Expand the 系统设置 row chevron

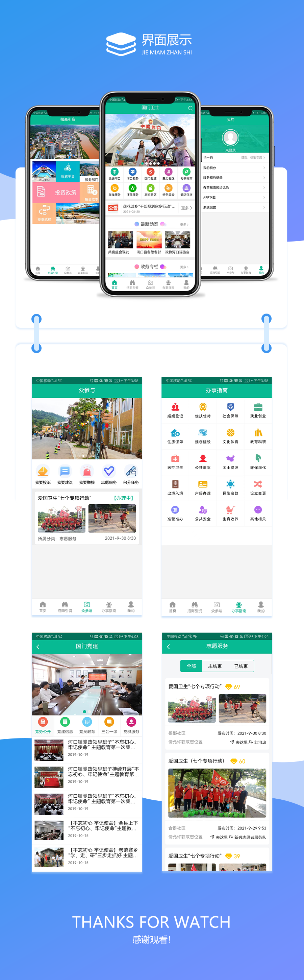point(264,207)
